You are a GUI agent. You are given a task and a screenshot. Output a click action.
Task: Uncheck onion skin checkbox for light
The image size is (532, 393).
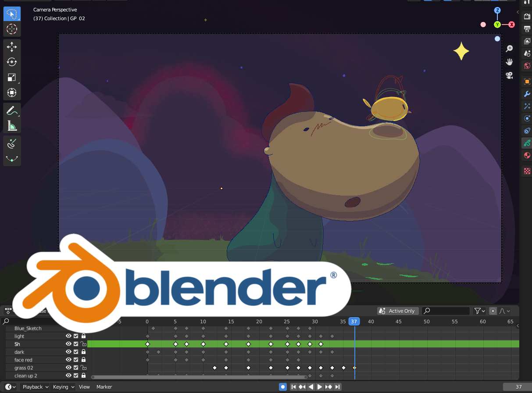[76, 336]
